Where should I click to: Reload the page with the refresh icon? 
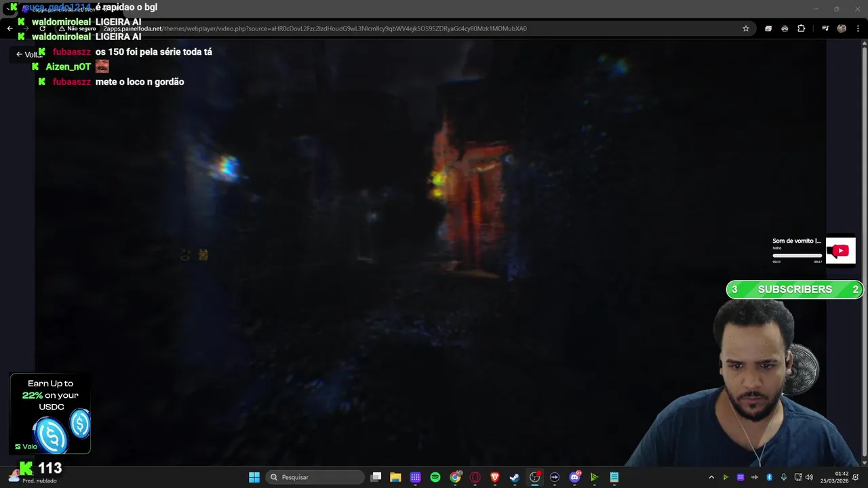pyautogui.click(x=43, y=28)
